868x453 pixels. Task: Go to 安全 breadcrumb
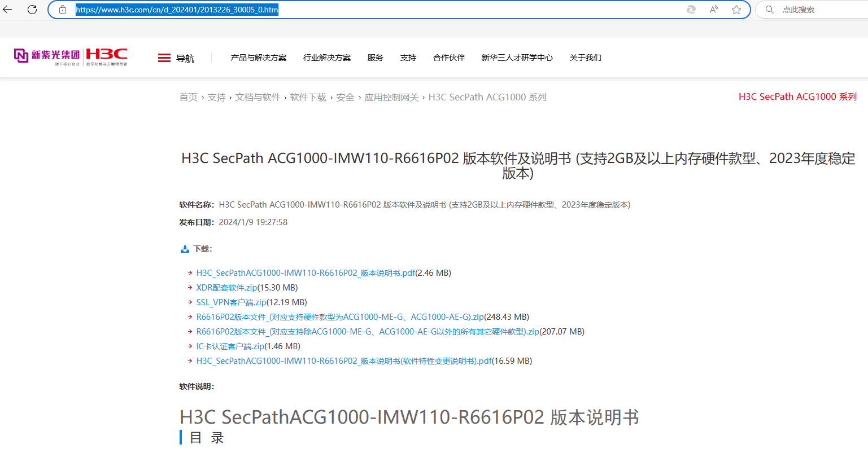click(345, 97)
